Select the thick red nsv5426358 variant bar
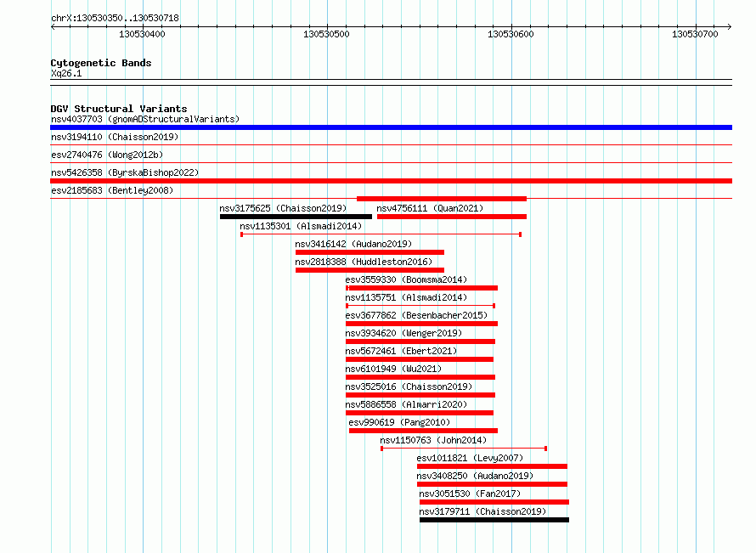The image size is (756, 553). click(391, 181)
